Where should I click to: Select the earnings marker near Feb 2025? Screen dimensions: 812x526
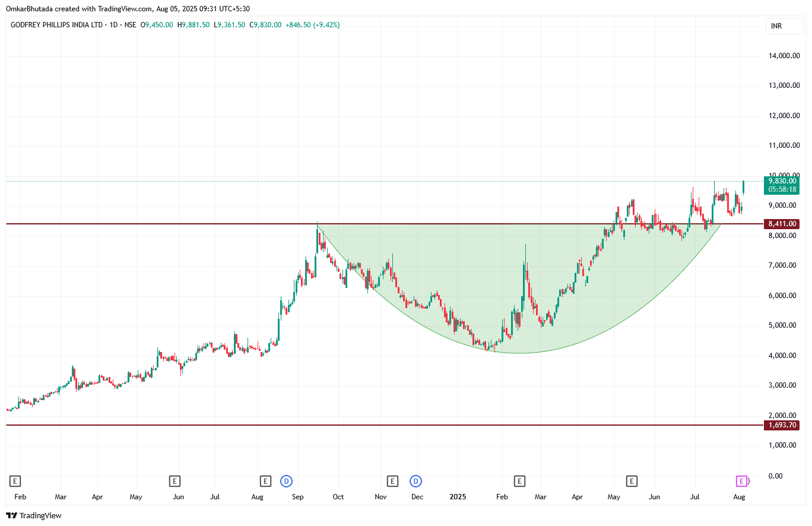[520, 481]
